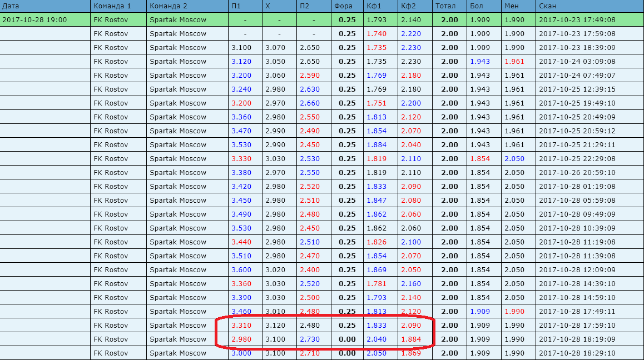Viewport: 644px width, 360px height.
Task: Select the "П1" column header
Action: tap(236, 6)
